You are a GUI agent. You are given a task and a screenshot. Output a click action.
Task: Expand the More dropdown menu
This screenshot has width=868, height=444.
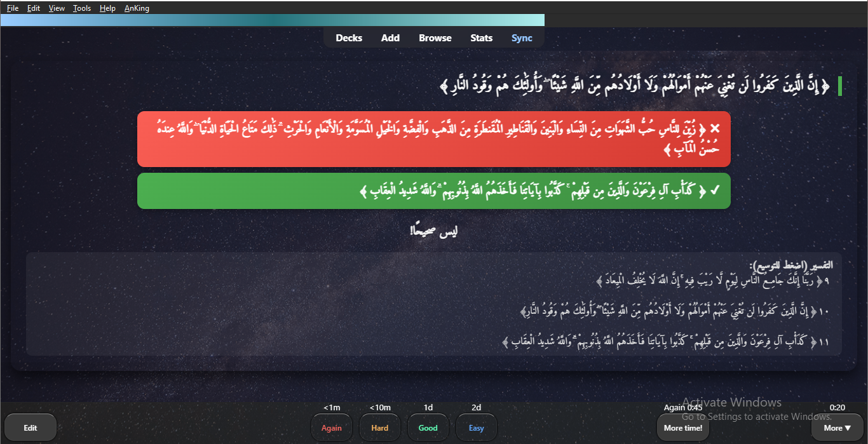point(837,427)
